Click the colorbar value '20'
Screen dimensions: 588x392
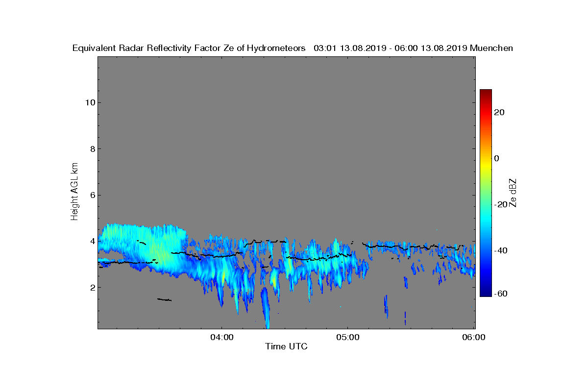click(x=500, y=112)
